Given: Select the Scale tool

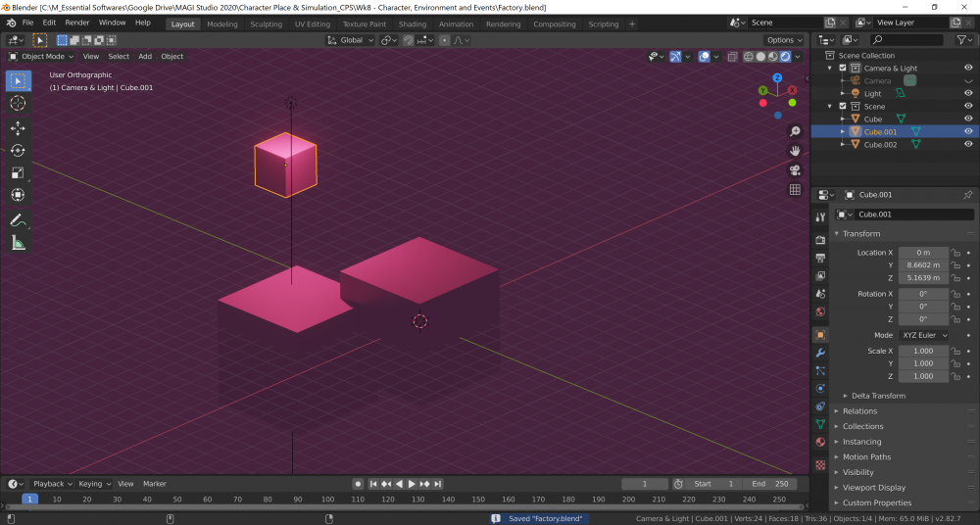Looking at the screenshot, I should (18, 173).
